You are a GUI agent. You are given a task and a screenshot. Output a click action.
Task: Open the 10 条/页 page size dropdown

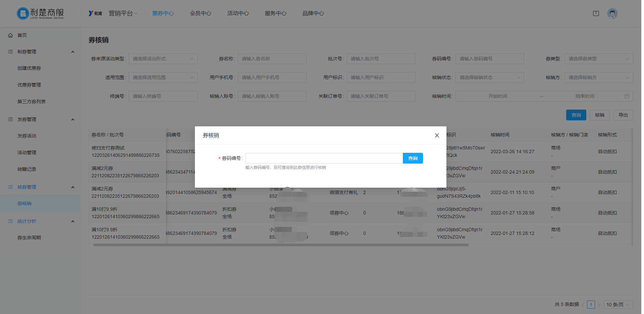point(618,305)
